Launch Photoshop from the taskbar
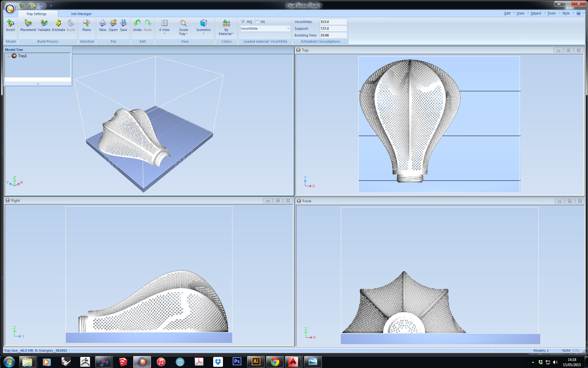Image resolution: width=588 pixels, height=368 pixels. pyautogui.click(x=237, y=362)
